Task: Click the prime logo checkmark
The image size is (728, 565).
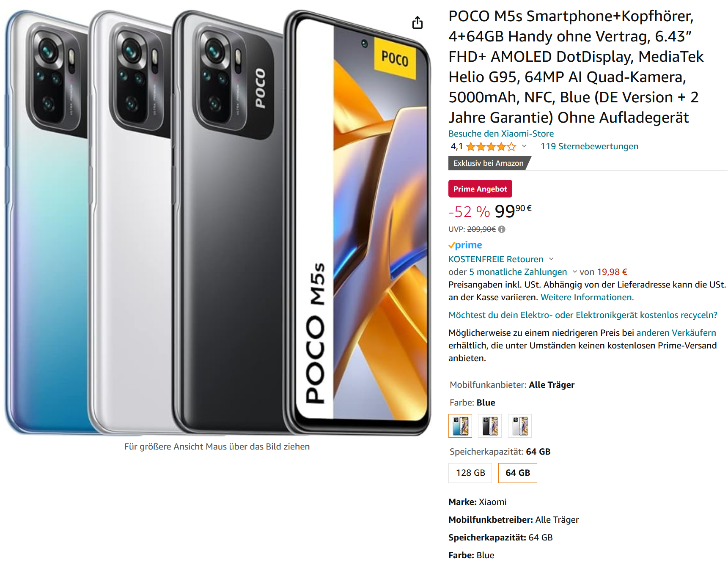Action: (x=452, y=245)
